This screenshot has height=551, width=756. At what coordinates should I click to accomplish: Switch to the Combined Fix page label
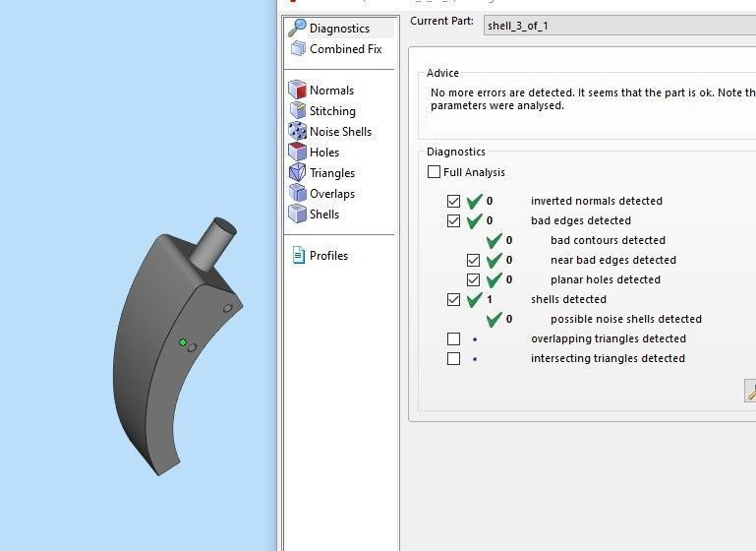pos(346,49)
